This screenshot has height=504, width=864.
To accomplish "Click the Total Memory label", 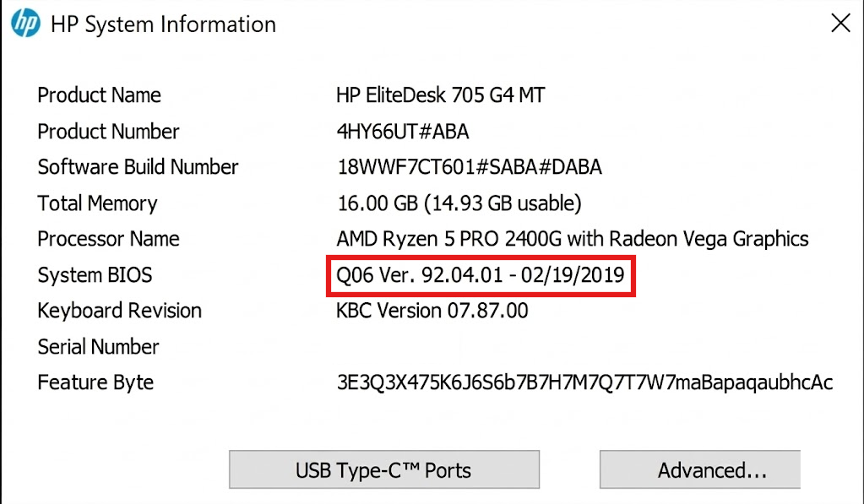I will click(96, 203).
